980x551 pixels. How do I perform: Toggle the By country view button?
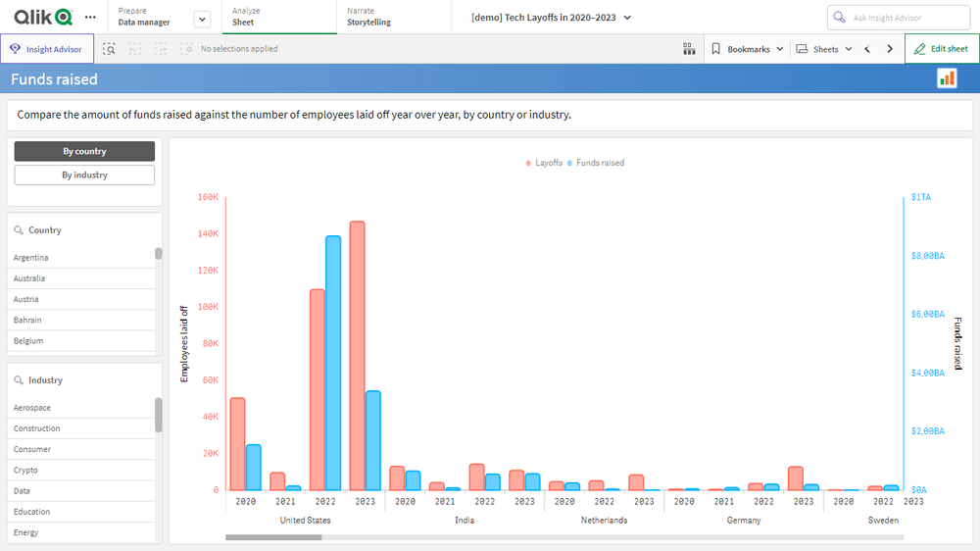tap(84, 152)
